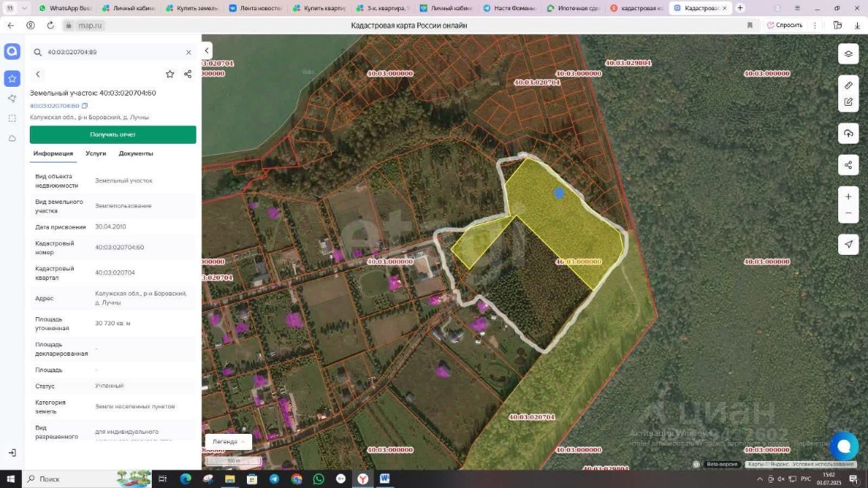Activate the map drawing edit tool
The image size is (868, 488).
[848, 102]
